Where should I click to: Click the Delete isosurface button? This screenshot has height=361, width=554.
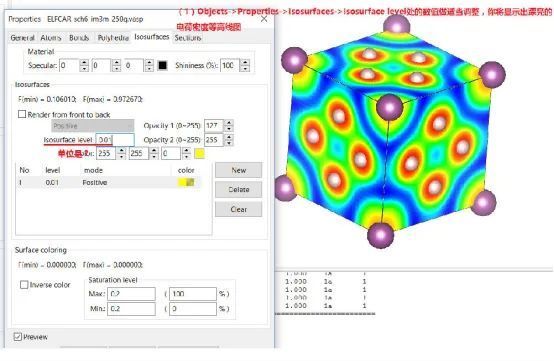pos(238,189)
